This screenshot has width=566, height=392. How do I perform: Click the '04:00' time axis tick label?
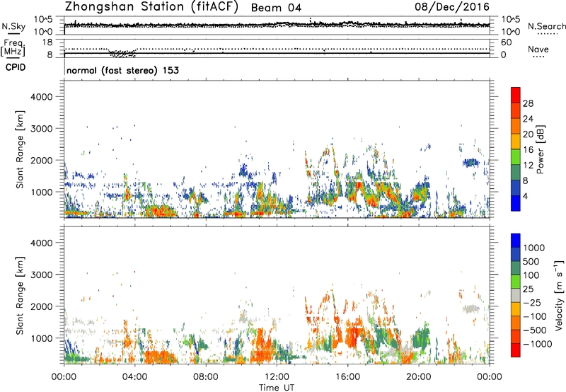point(134,377)
